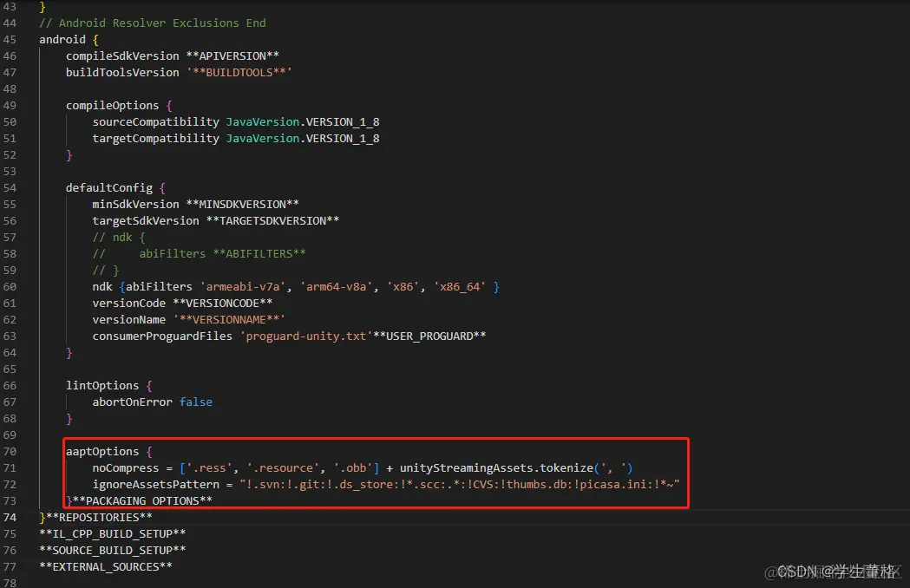Click line number 60 in the gutter
Screen dimensions: 910x588
[x=10, y=287]
